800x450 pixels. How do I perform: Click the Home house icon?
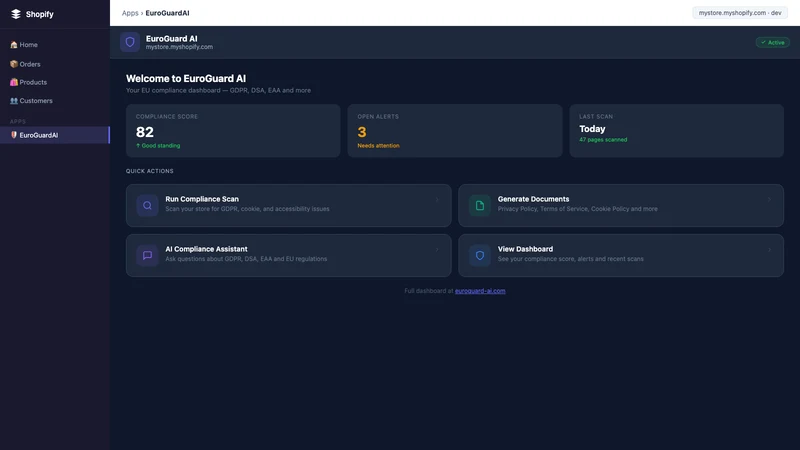(14, 45)
